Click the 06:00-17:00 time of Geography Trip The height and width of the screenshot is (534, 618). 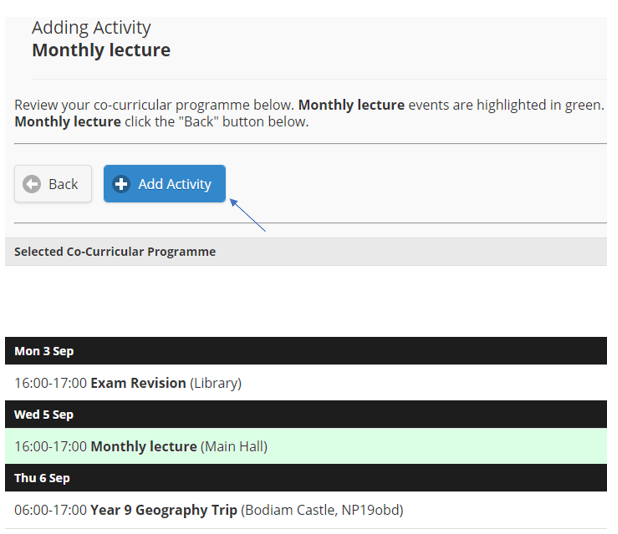coord(50,510)
